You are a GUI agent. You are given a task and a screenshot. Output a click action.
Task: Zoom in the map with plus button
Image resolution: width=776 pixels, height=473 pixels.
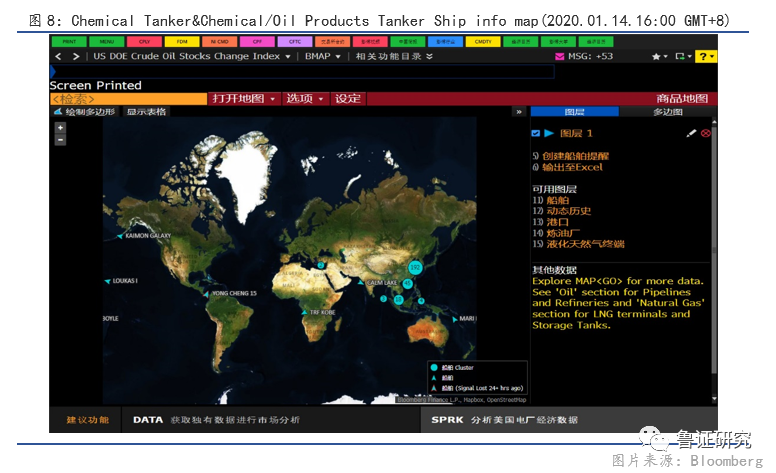[x=60, y=128]
